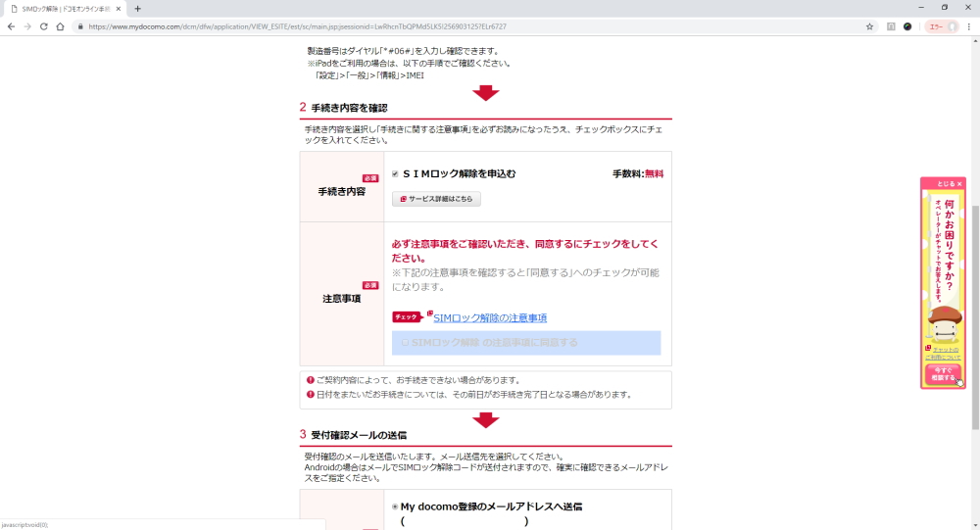The height and width of the screenshot is (530, 980).
Task: Click the 受付確認メールの送信 heading
Action: coord(359,435)
